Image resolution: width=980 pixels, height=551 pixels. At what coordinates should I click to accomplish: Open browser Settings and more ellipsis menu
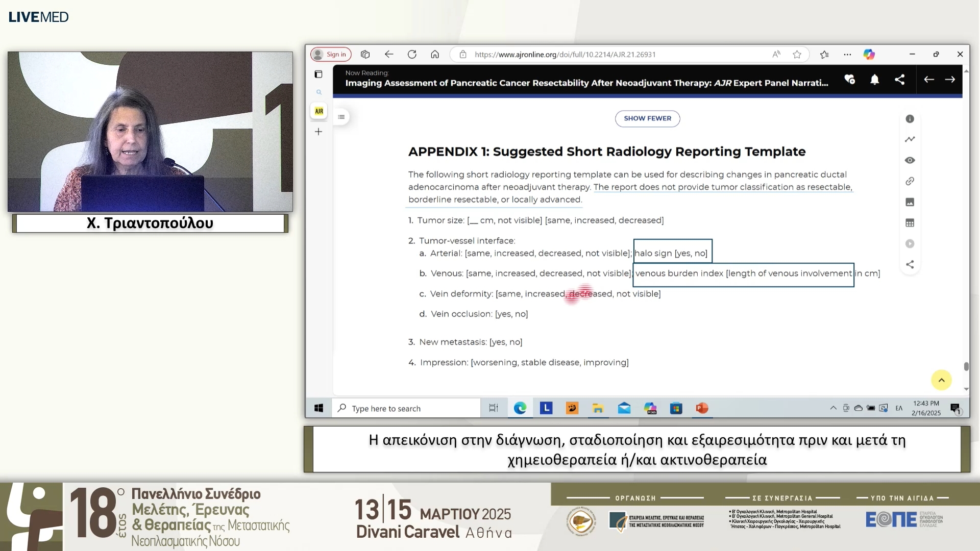pos(847,55)
